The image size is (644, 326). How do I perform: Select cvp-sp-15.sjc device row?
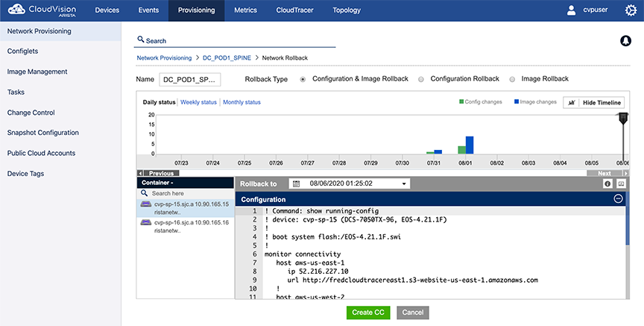tap(186, 208)
